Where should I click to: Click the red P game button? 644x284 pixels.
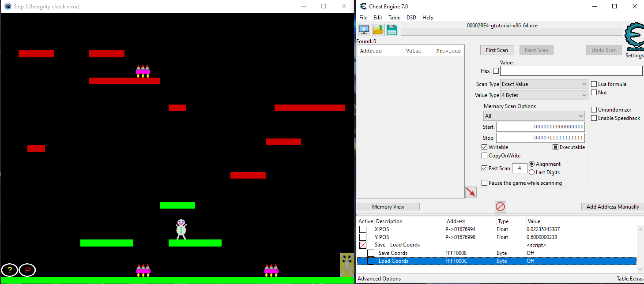(x=27, y=270)
